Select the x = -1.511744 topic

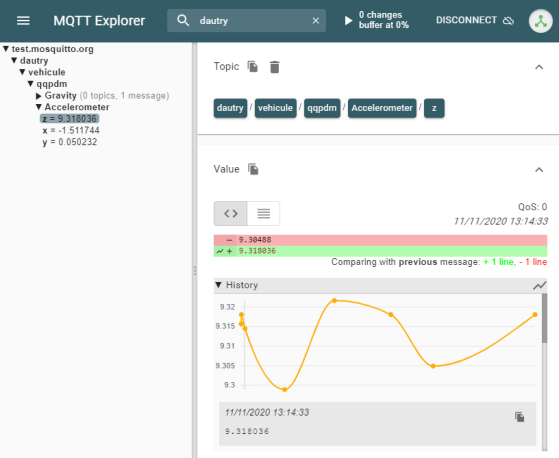71,130
